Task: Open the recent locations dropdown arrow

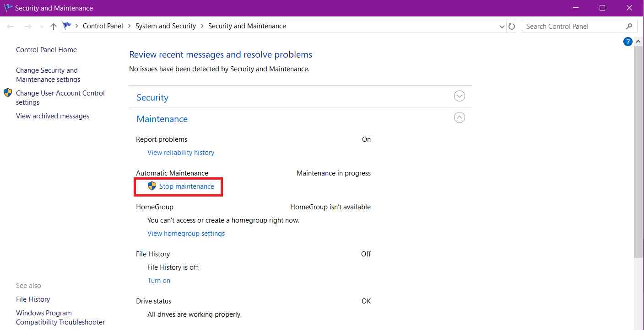Action: coord(42,27)
